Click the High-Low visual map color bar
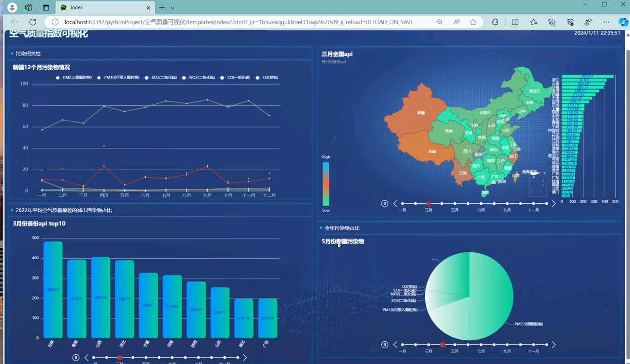630x364 pixels. 326,184
